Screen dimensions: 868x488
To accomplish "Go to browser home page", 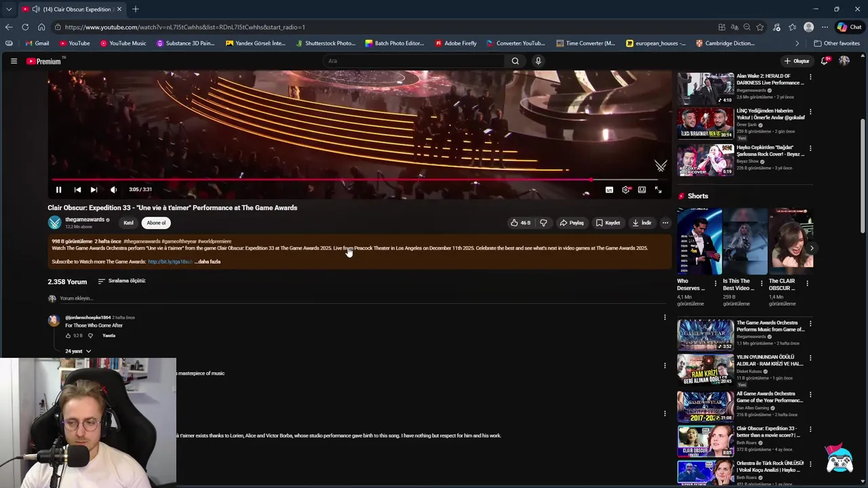I will click(41, 27).
